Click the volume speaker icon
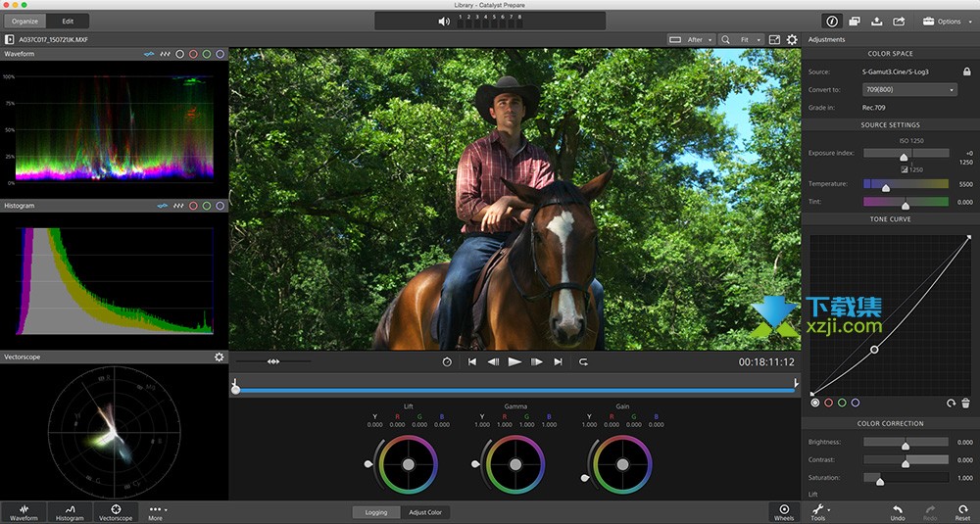This screenshot has width=980, height=524. pos(444,22)
